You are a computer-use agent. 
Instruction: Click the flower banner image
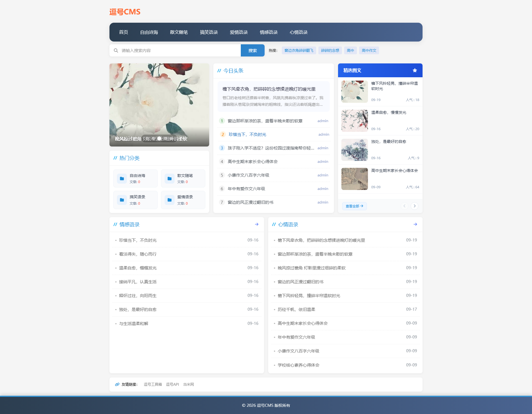159,105
